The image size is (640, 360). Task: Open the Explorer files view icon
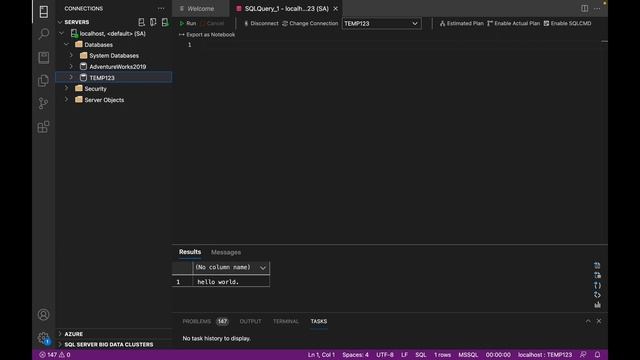click(44, 80)
